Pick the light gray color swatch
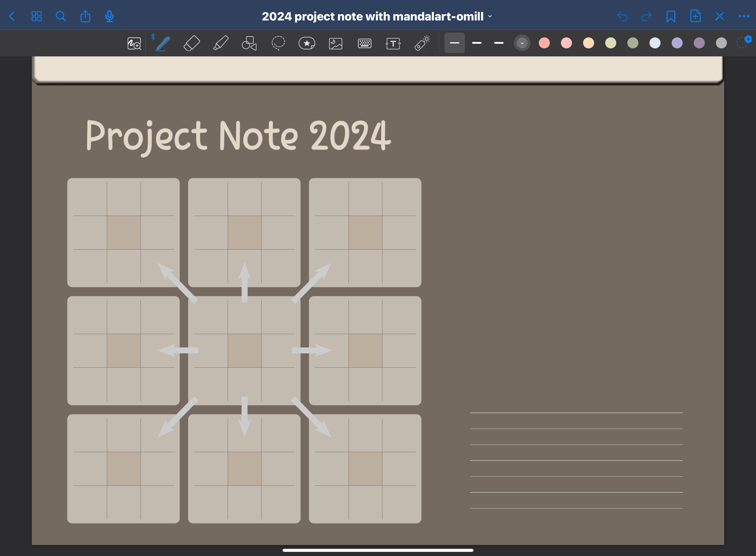 pyautogui.click(x=721, y=43)
